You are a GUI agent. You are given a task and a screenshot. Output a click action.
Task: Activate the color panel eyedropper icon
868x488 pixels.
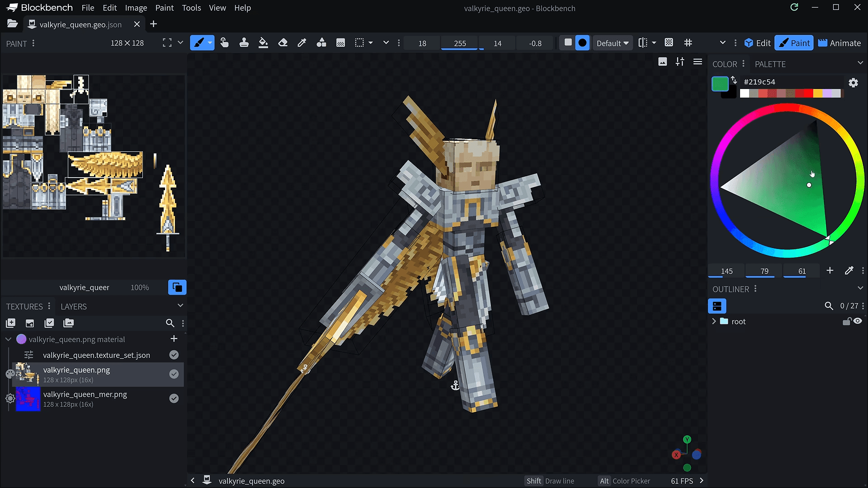tap(849, 270)
